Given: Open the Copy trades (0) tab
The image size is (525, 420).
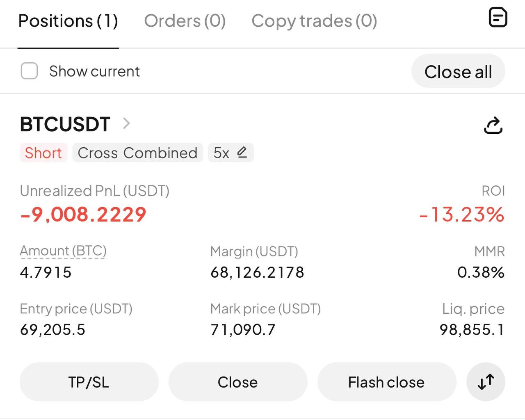Looking at the screenshot, I should point(314,21).
